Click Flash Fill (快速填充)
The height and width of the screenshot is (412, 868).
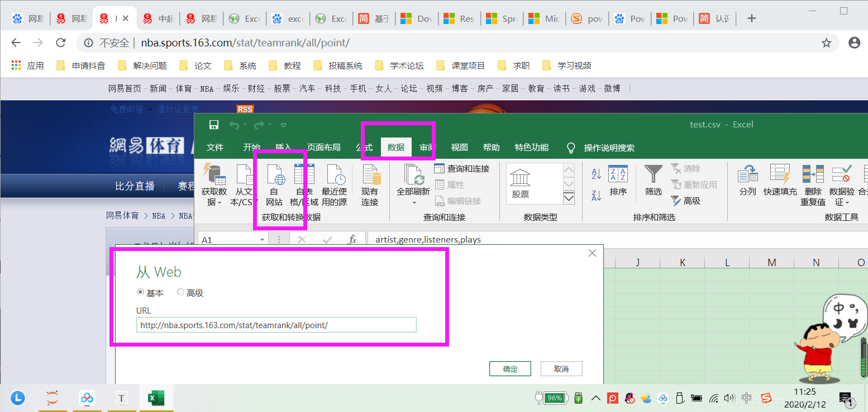(780, 181)
